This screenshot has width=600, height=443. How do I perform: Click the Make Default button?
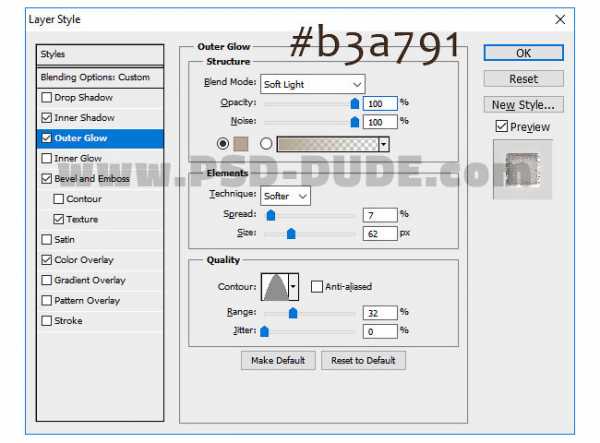coord(278,360)
